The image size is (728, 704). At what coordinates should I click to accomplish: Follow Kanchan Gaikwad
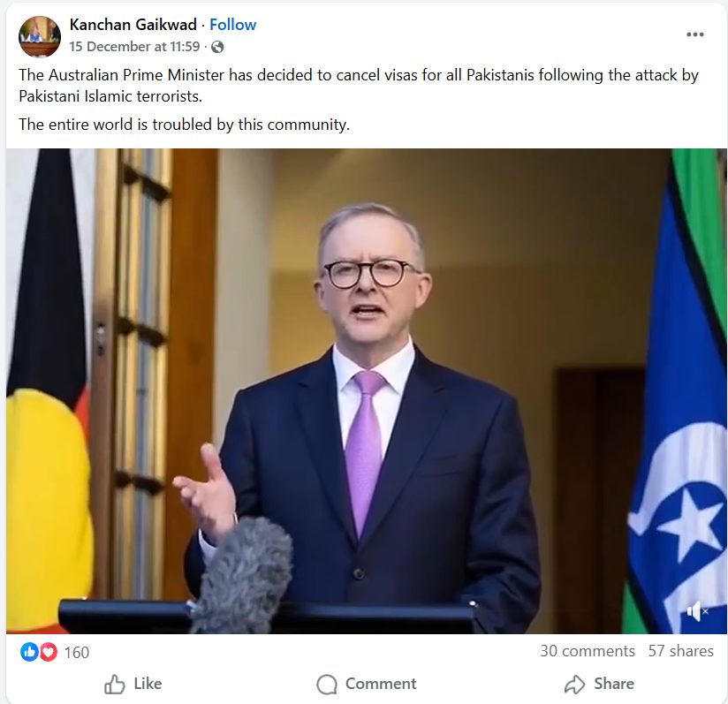click(x=232, y=25)
